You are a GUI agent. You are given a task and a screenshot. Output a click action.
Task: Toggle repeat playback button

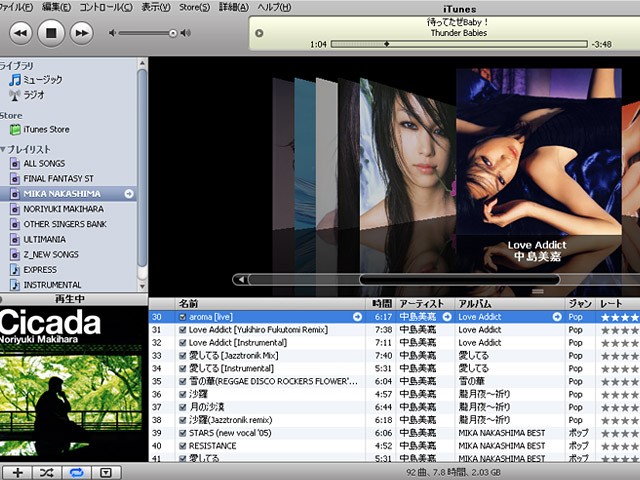[76, 473]
